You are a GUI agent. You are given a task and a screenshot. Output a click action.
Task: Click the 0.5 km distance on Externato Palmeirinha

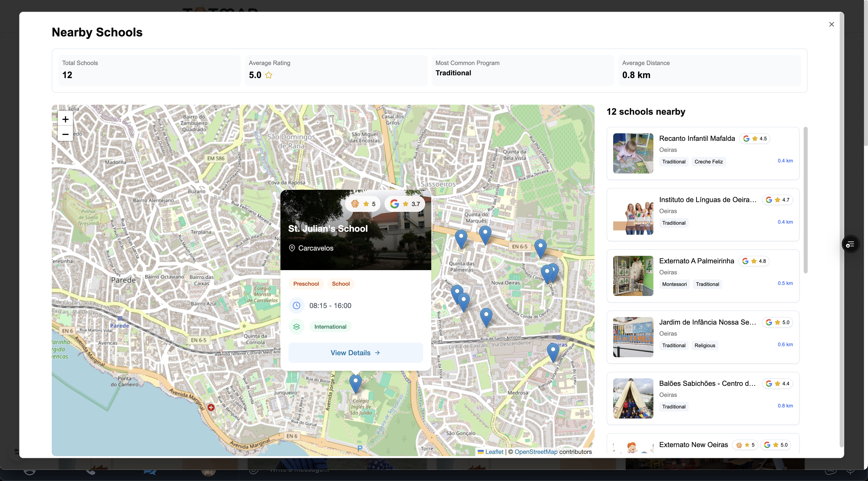785,283
